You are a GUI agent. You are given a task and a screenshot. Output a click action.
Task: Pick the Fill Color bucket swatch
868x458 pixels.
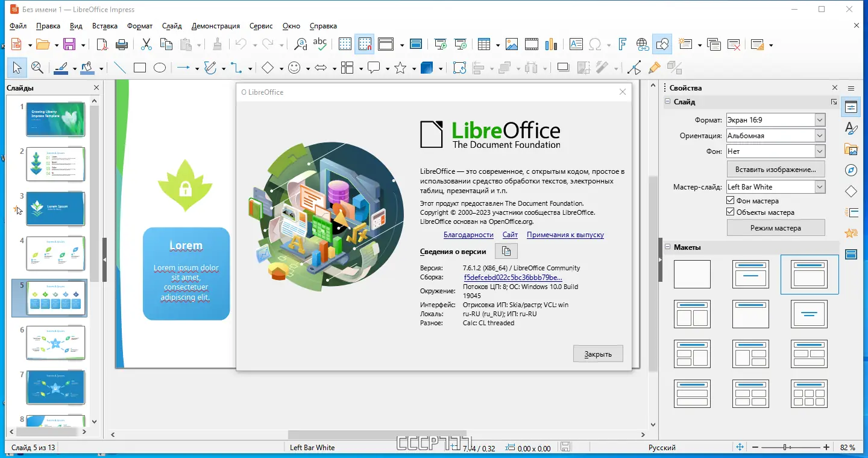pos(87,68)
